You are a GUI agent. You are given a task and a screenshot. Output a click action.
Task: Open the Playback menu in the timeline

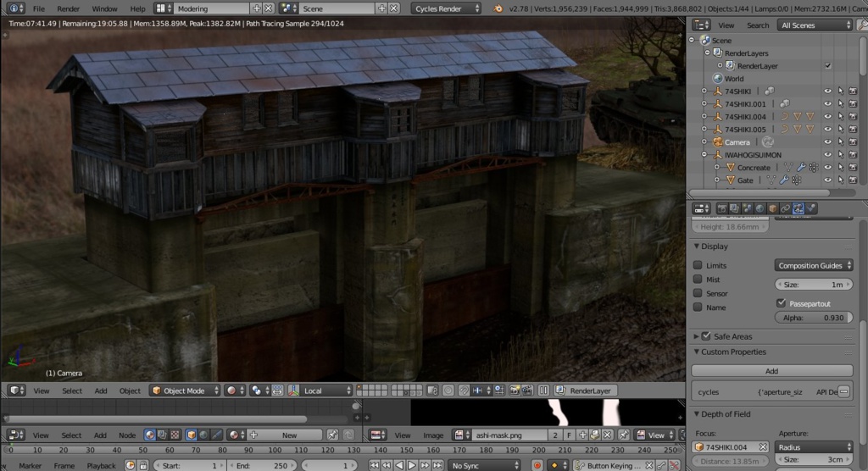[x=102, y=465]
